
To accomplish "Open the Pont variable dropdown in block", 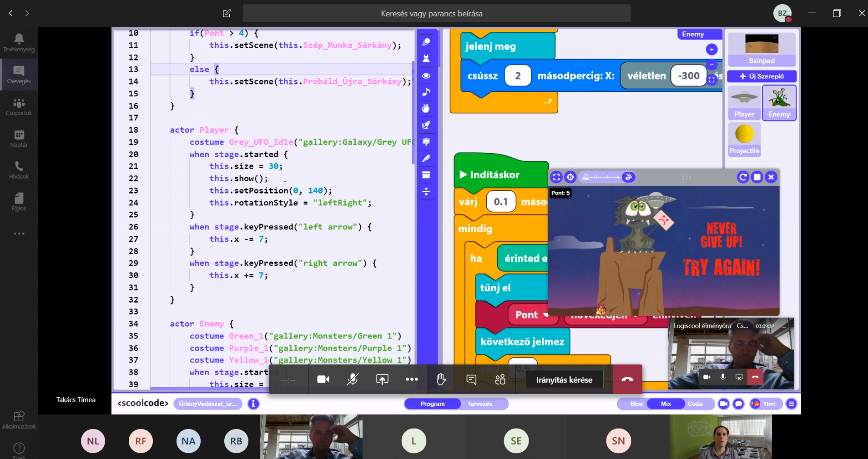I will tap(546, 315).
